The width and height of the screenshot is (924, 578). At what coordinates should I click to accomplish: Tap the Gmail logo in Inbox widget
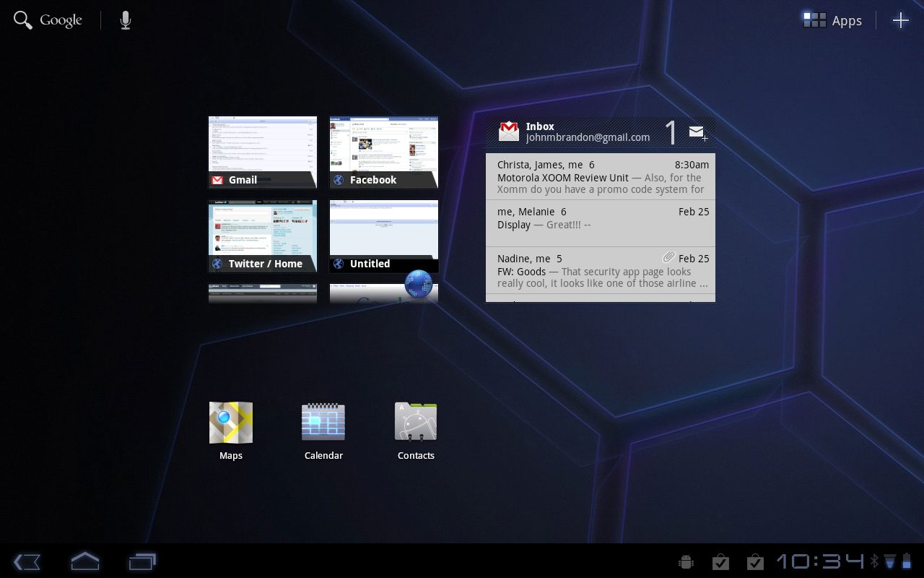(x=509, y=131)
